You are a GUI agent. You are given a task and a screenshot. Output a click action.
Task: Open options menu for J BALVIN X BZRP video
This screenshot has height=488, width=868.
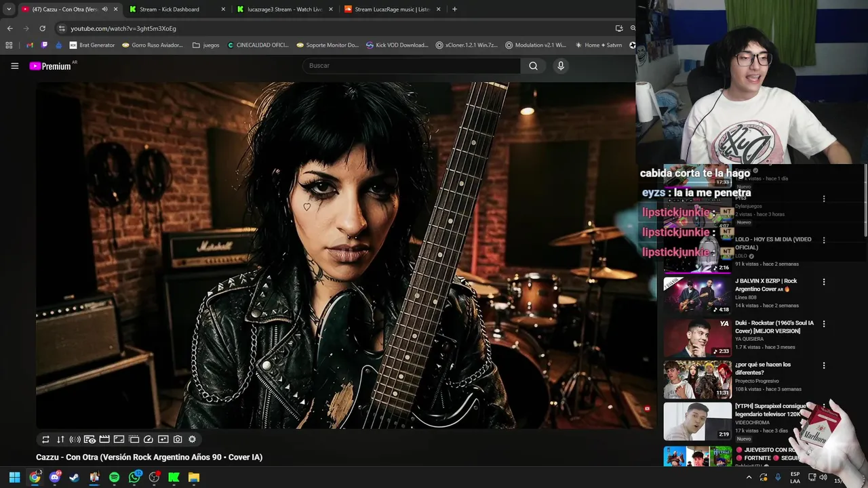(x=824, y=282)
